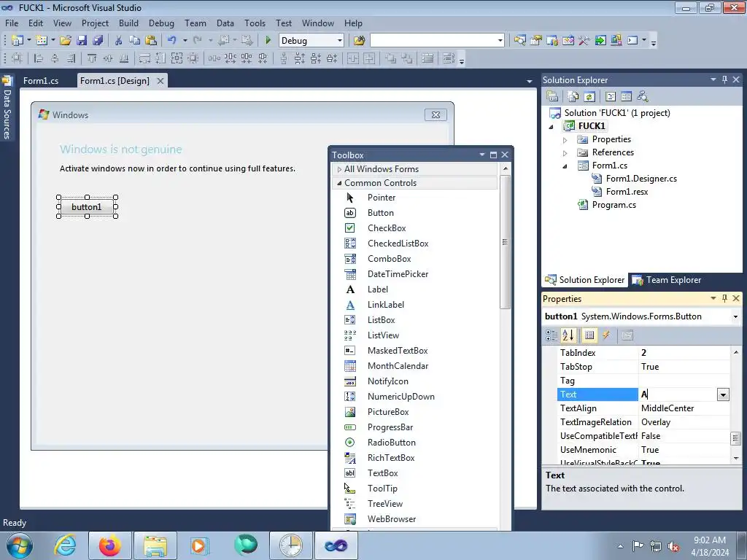Switch to the Team Explorer tab

coord(667,280)
